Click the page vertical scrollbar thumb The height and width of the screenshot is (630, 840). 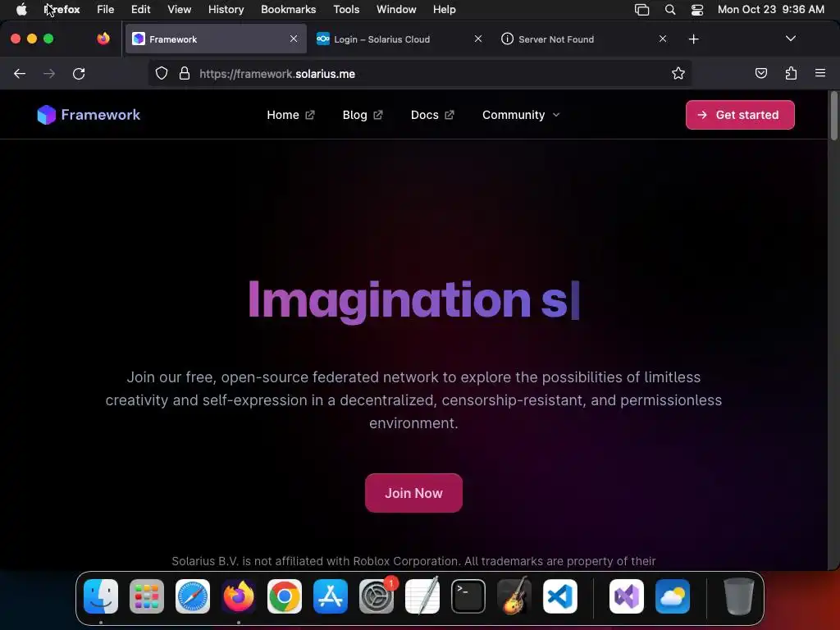833,116
